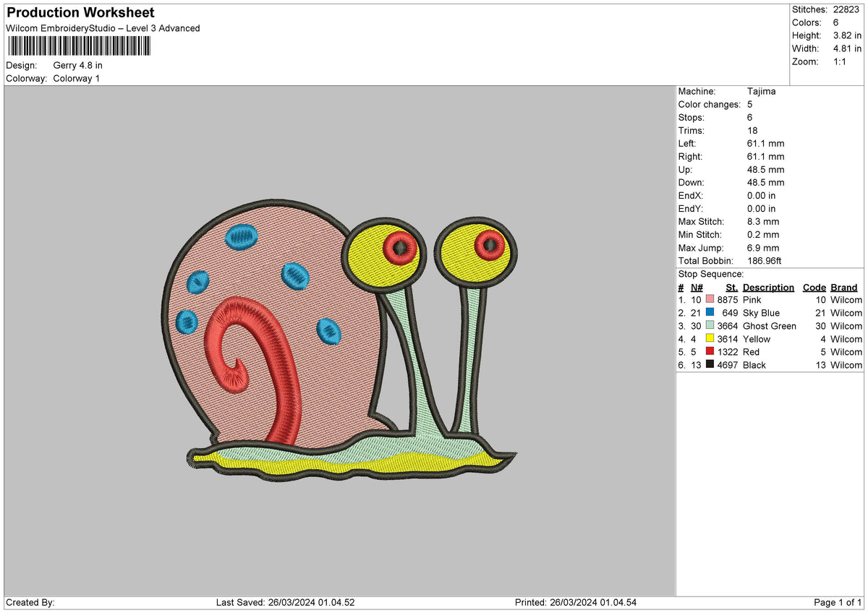Click the 'Red' description in row 5

point(752,352)
